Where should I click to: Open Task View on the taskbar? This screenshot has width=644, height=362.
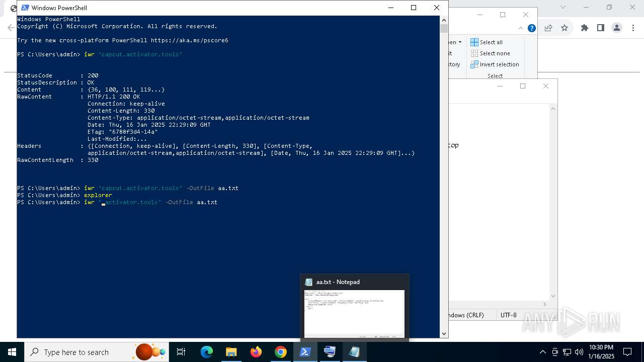tap(181, 352)
